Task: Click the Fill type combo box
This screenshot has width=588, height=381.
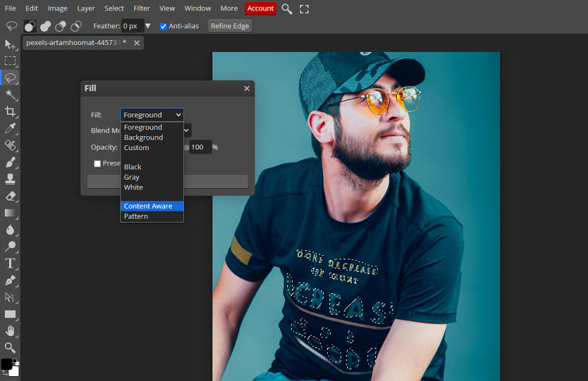Action: [x=152, y=115]
